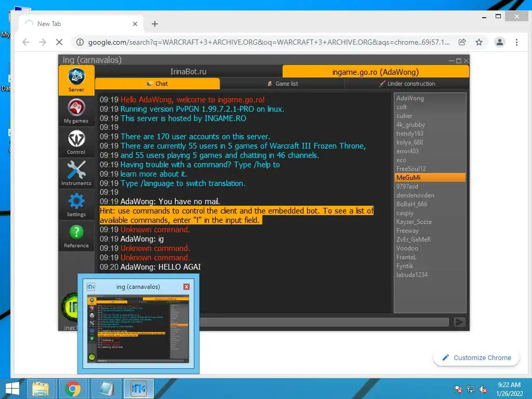Select user Freeway in the list

click(x=430, y=230)
